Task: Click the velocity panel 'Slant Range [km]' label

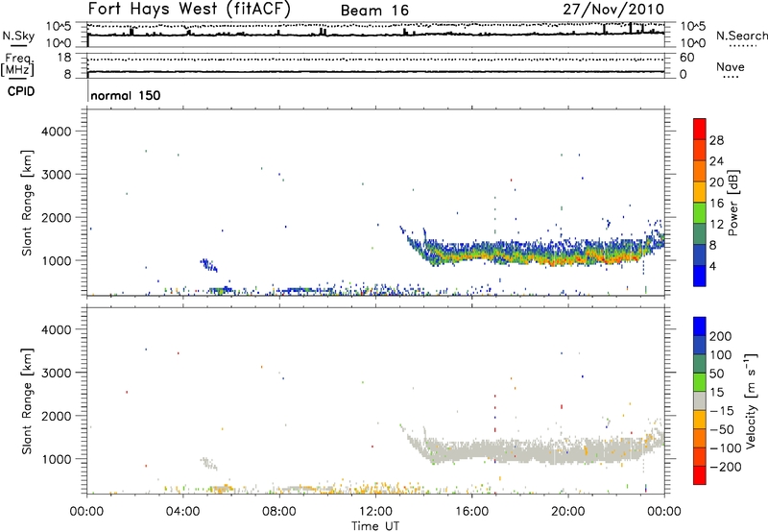Action: pos(27,401)
